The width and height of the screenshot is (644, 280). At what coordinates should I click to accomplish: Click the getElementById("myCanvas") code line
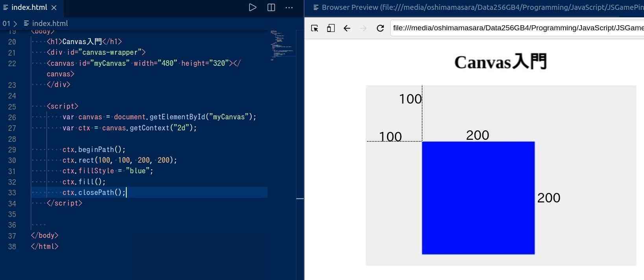159,117
